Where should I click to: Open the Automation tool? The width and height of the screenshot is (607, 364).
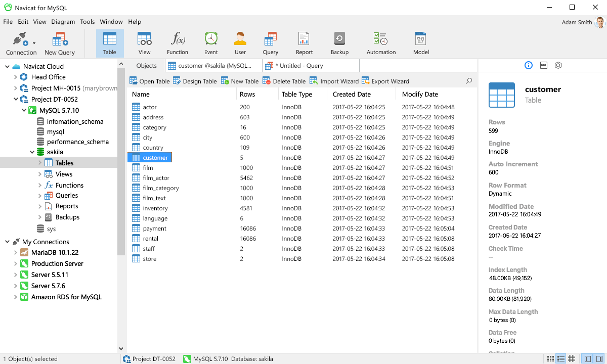click(380, 42)
